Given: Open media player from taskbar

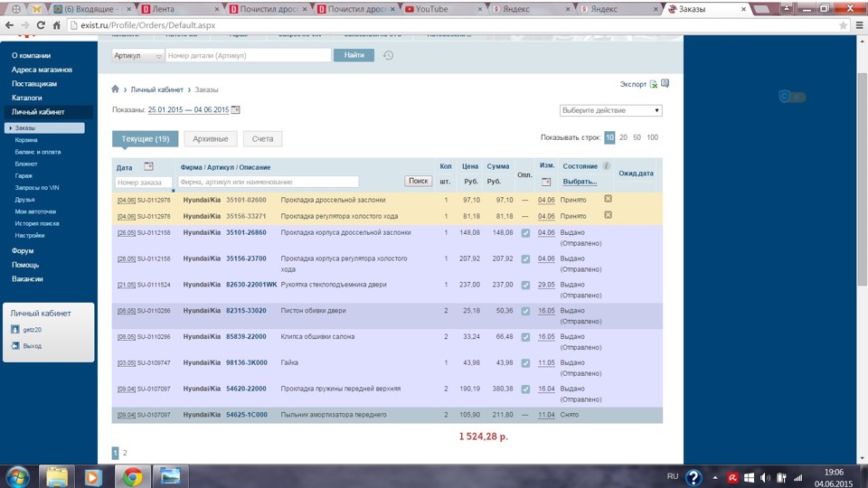Looking at the screenshot, I should 92,476.
